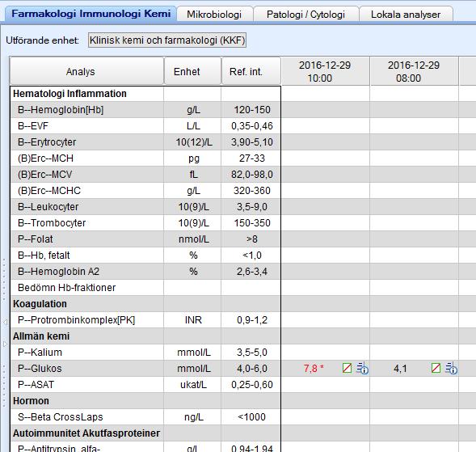Click the red glucose value 7,8 *
This screenshot has height=452, width=476.
pos(314,369)
